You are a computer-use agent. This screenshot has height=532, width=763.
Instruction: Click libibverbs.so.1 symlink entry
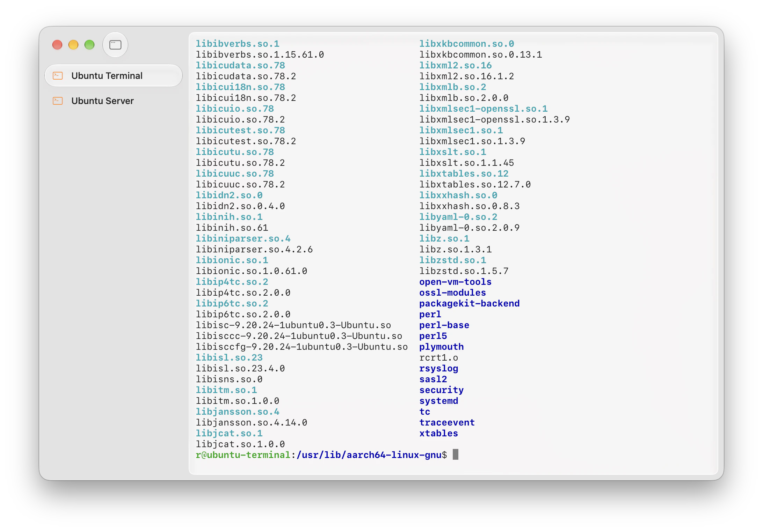click(238, 44)
